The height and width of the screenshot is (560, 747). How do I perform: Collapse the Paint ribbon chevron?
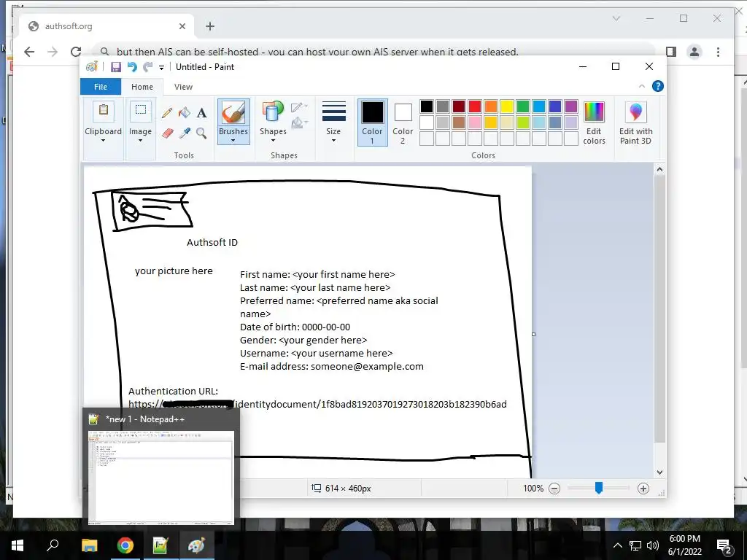[x=642, y=86]
